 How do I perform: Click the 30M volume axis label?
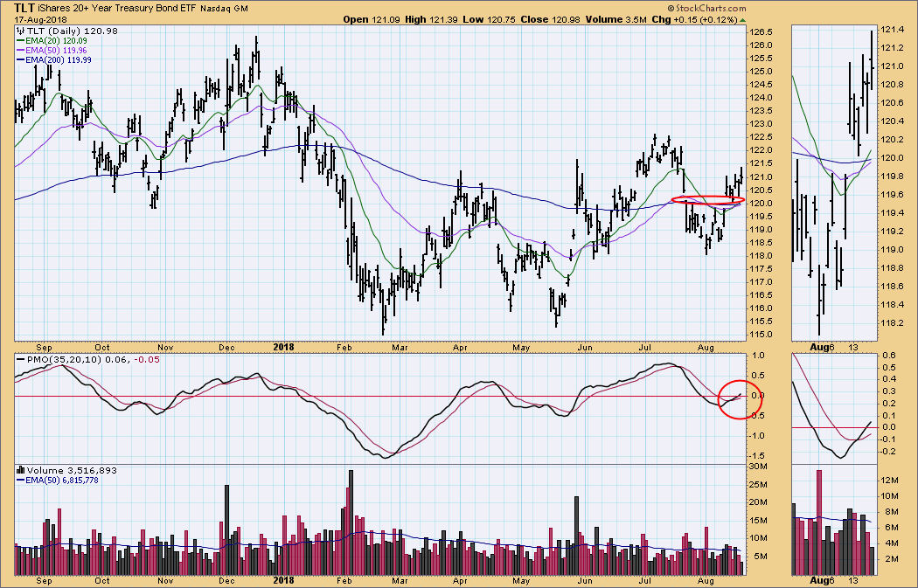tap(759, 467)
